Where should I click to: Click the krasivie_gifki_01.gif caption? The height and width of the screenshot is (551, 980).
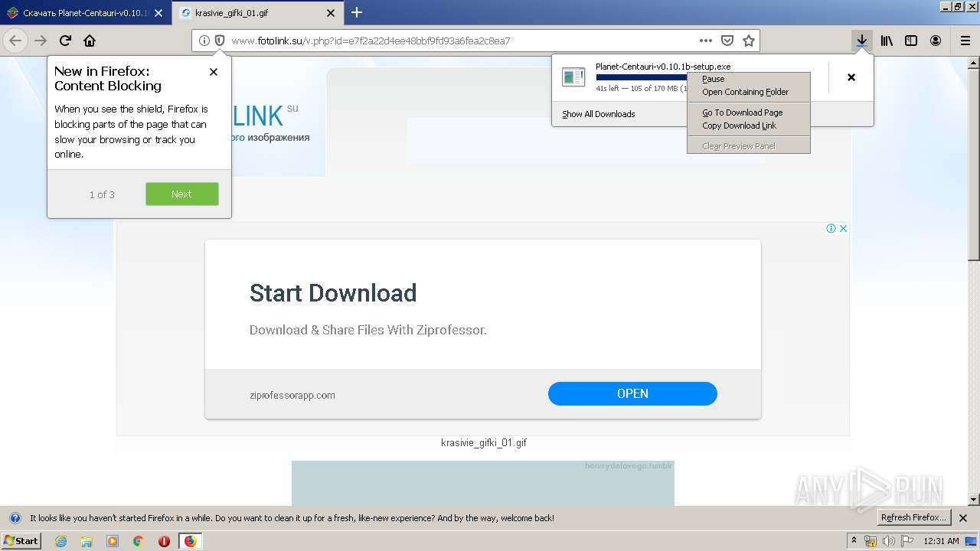click(x=484, y=443)
